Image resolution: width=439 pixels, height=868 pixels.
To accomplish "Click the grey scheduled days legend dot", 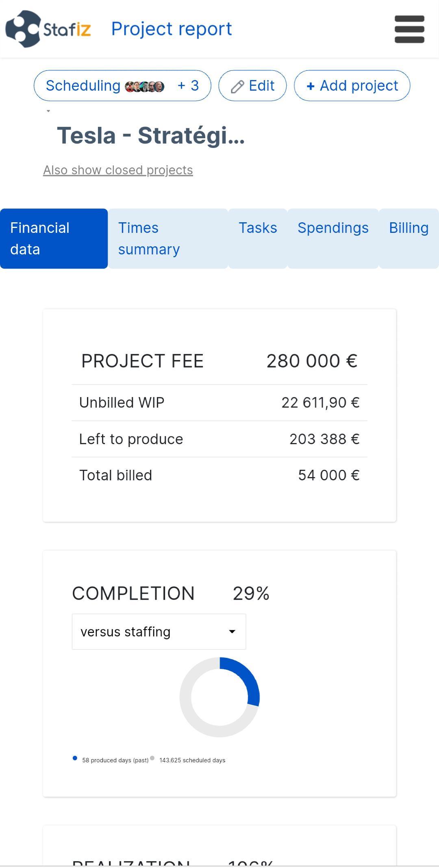I will (x=152, y=758).
